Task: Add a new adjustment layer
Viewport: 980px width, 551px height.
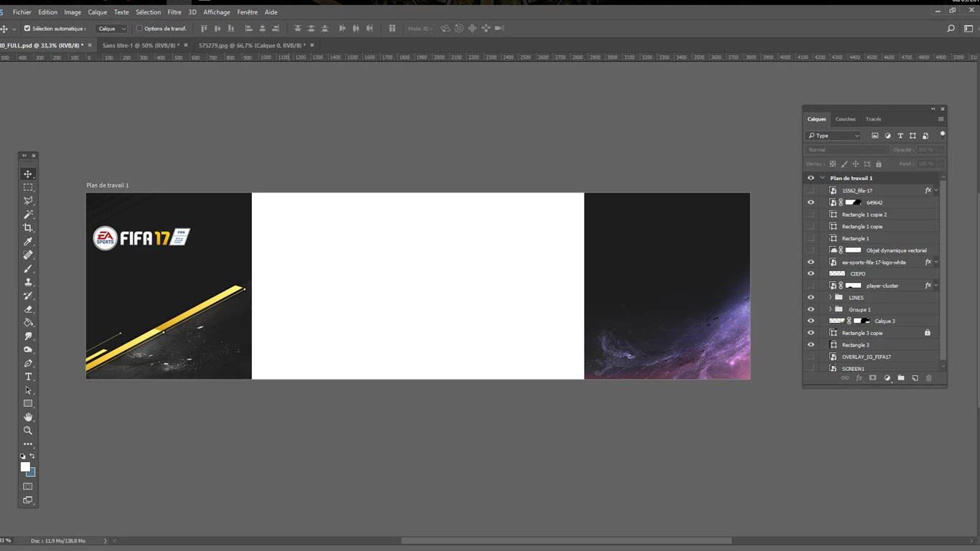Action: pyautogui.click(x=887, y=378)
